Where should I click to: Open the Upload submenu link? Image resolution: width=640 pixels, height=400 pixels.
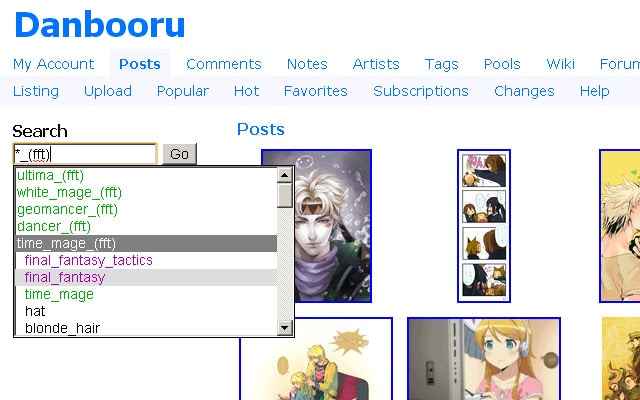[x=108, y=91]
